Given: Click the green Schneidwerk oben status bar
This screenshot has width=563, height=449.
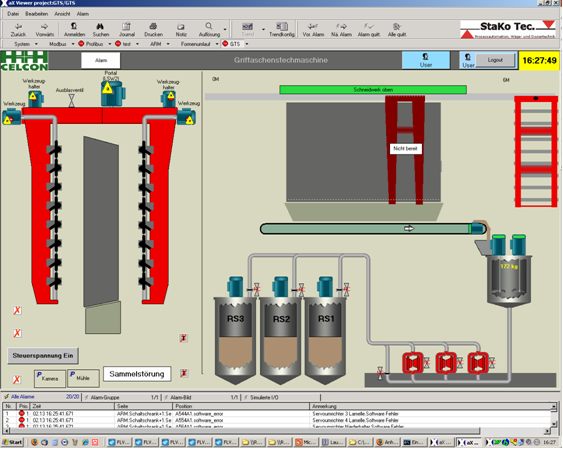Looking at the screenshot, I should coord(373,89).
